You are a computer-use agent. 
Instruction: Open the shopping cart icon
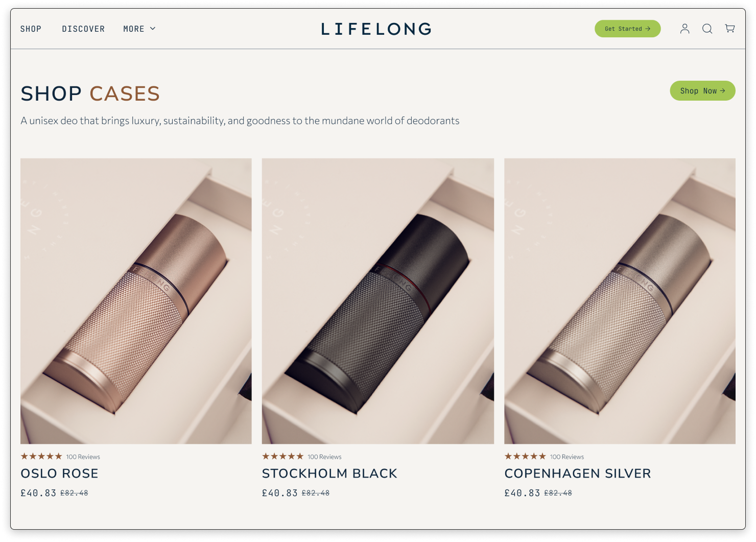730,29
